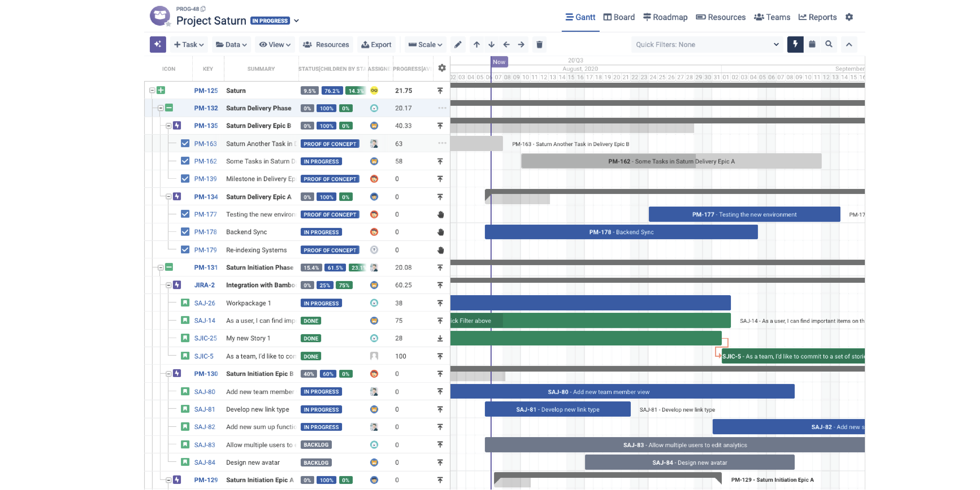Click the search magnifier icon
This screenshot has width=980, height=490.
coord(829,44)
